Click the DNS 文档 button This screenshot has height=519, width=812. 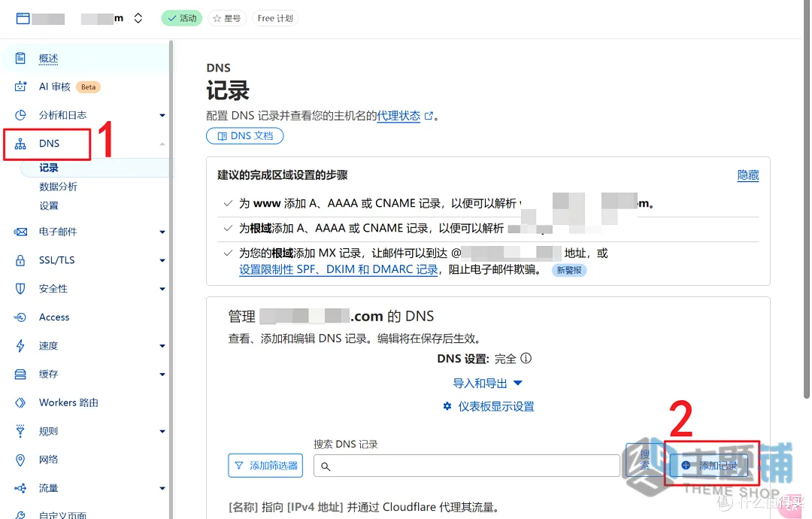click(x=245, y=135)
